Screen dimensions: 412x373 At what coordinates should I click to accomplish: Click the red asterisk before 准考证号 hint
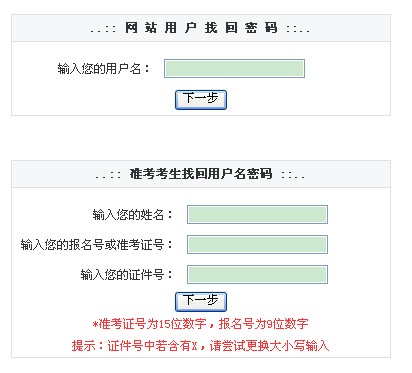click(x=95, y=324)
